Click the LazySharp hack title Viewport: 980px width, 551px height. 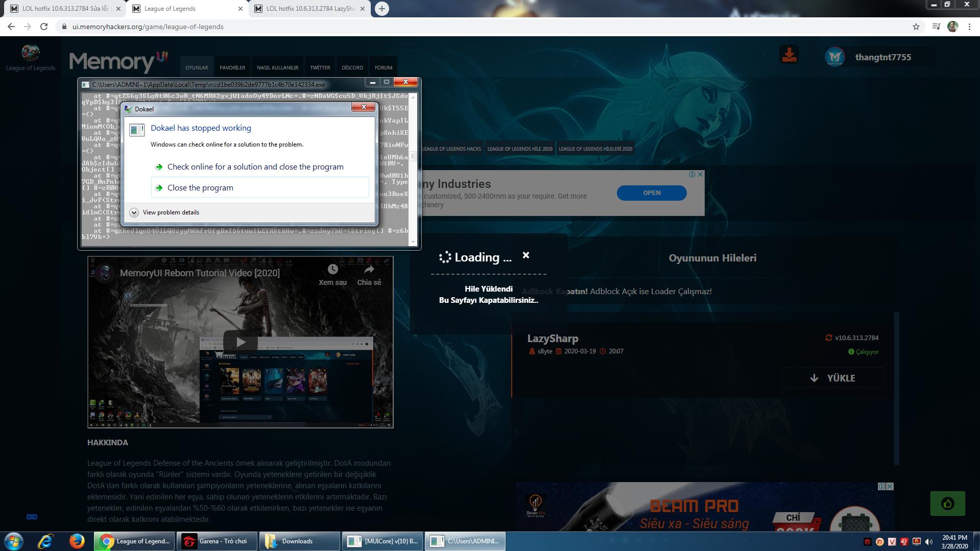click(x=553, y=339)
